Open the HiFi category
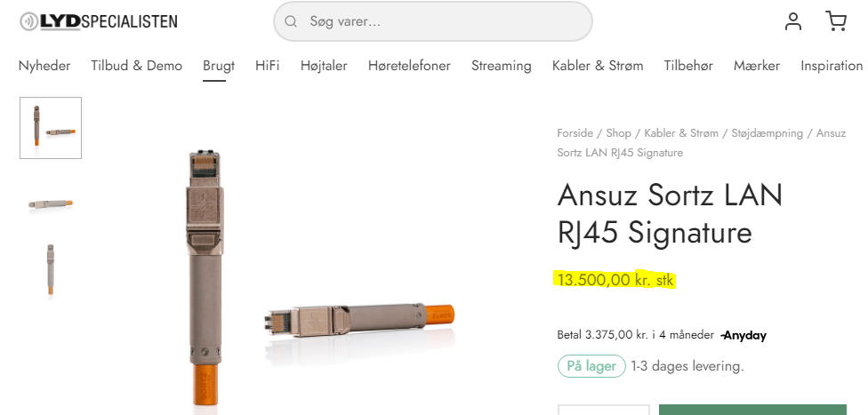 268,66
